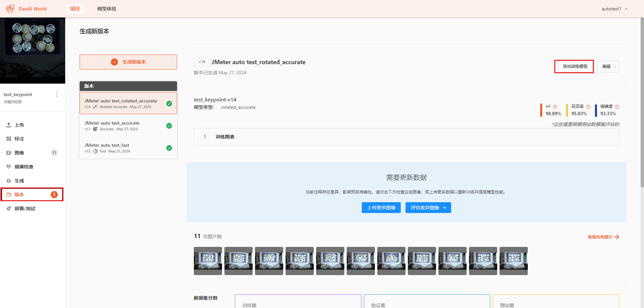Viewport: 644px width, 308px height.
Task: Click the AP value 98.89%
Action: click(x=553, y=114)
